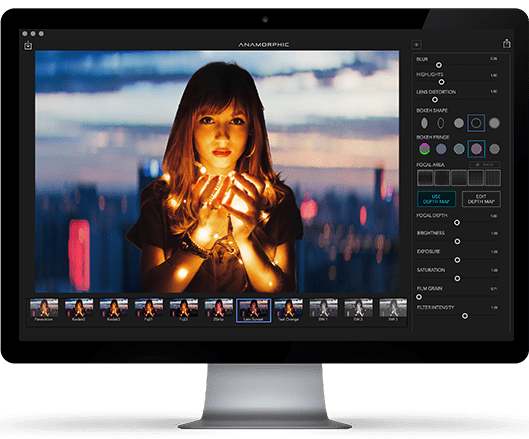529x439 pixels.
Task: Click the Filter Intensity slider handle
Action: [465, 316]
